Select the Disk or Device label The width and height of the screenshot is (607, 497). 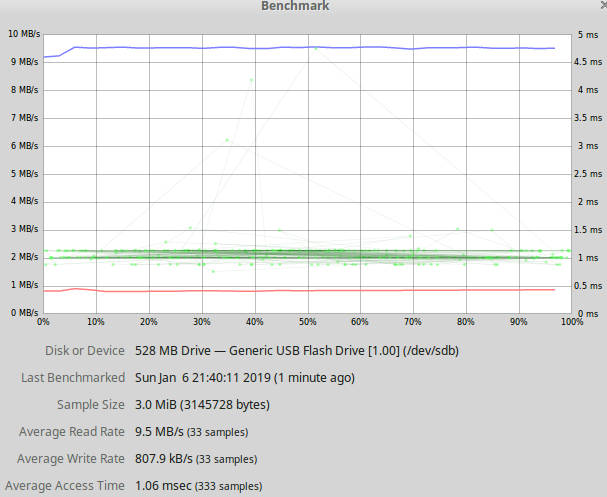point(85,351)
